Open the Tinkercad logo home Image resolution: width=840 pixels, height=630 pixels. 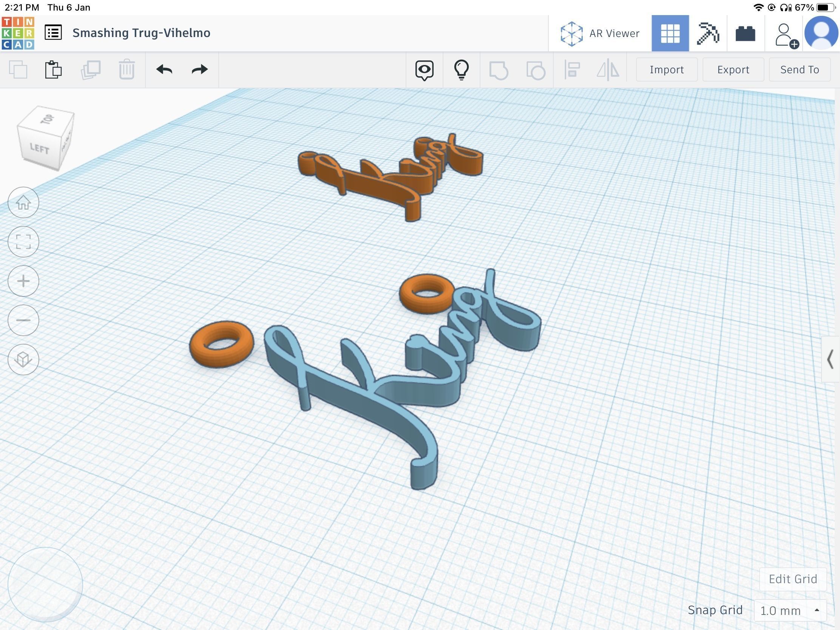(x=18, y=33)
